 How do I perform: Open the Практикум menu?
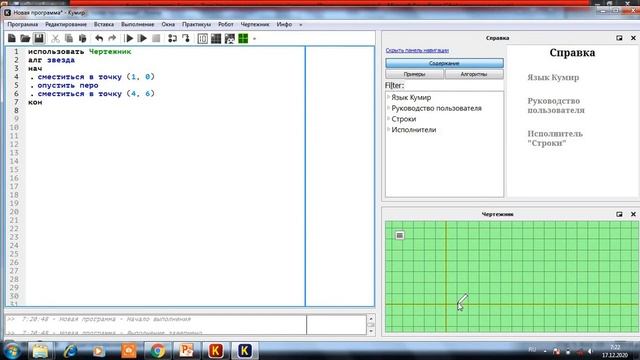coord(196,24)
